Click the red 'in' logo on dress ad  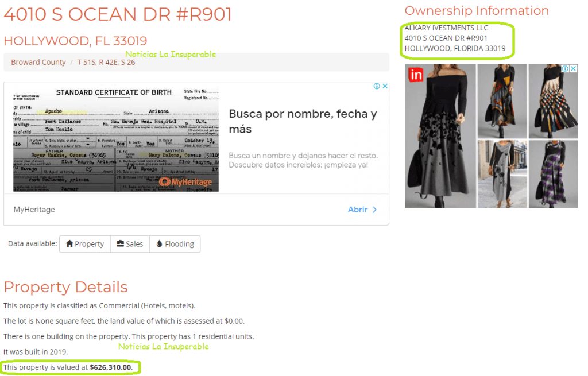(x=416, y=75)
